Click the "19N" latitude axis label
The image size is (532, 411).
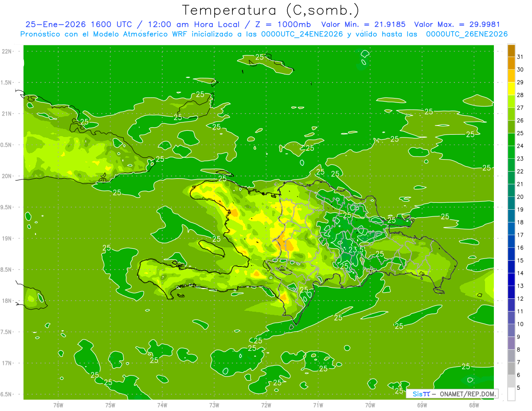pyautogui.click(x=8, y=239)
